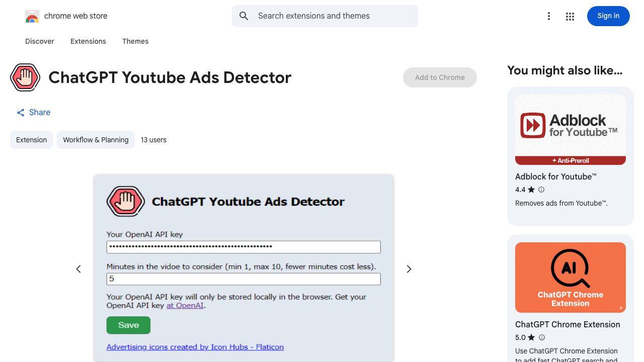Open the Extensions tab
Screen dimensions: 644x362
[x=88, y=41]
